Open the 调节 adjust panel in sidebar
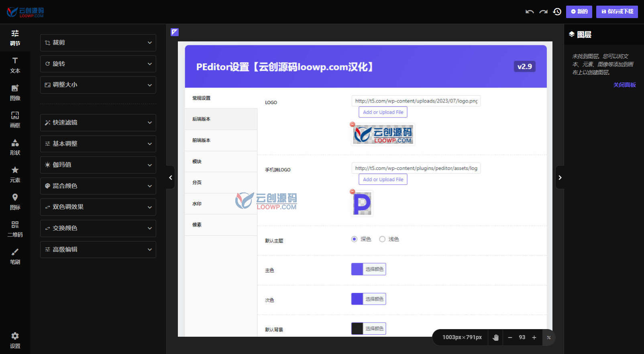The width and height of the screenshot is (644, 354). pyautogui.click(x=15, y=38)
